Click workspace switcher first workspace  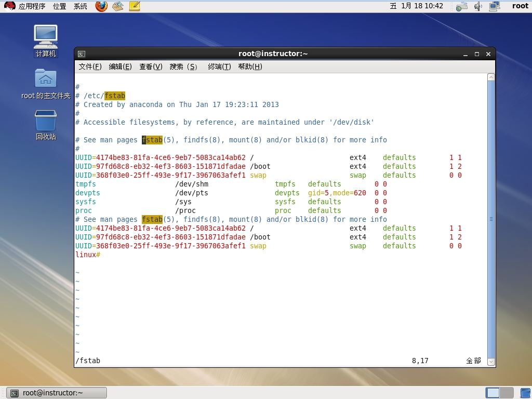click(493, 393)
